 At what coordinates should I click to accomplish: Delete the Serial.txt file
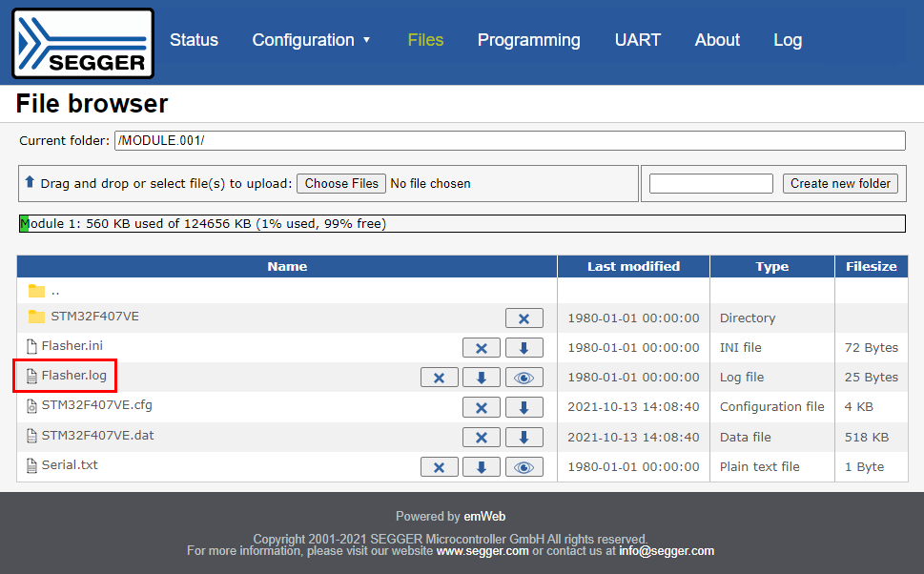tap(439, 467)
